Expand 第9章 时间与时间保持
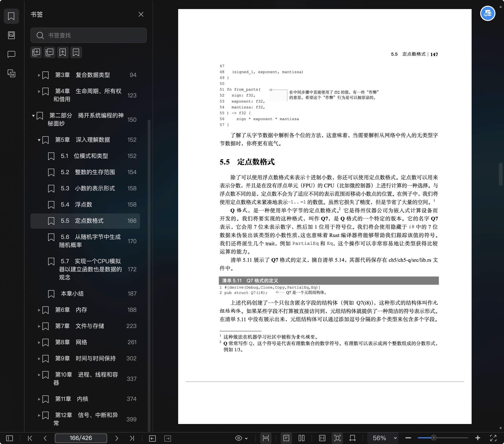This screenshot has height=444, width=504. (x=39, y=359)
